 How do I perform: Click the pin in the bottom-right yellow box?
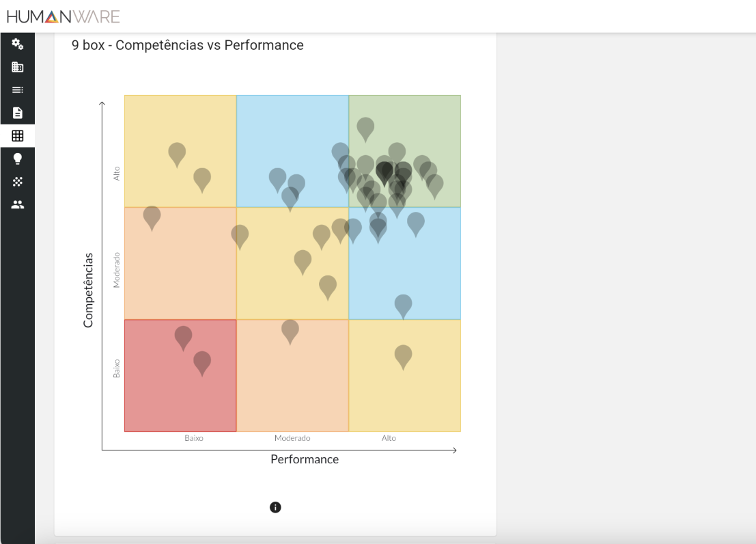click(x=403, y=355)
